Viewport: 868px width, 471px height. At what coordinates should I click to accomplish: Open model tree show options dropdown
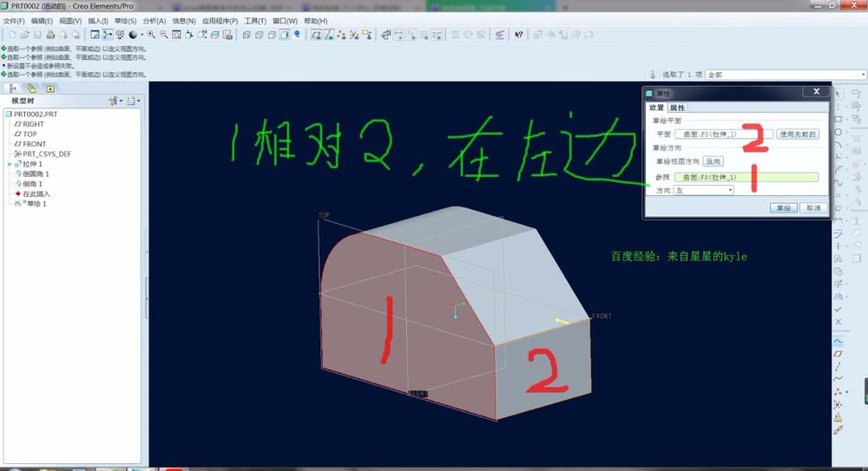click(x=134, y=101)
